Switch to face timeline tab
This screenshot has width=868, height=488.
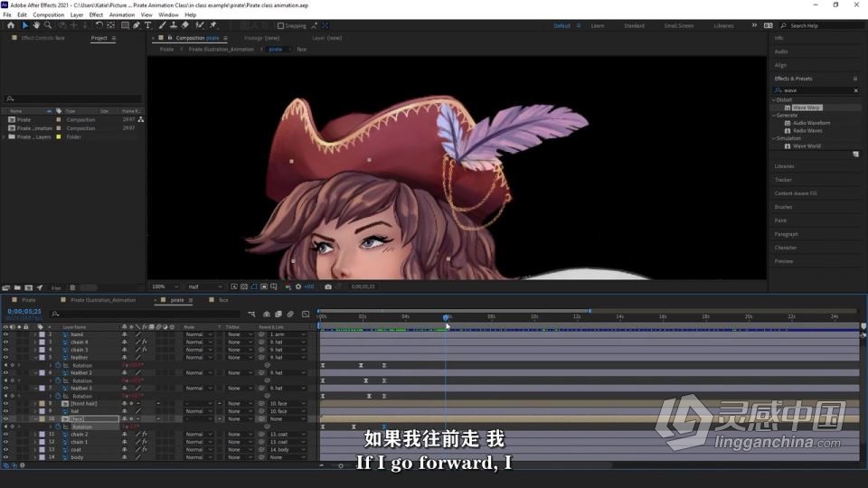(223, 300)
